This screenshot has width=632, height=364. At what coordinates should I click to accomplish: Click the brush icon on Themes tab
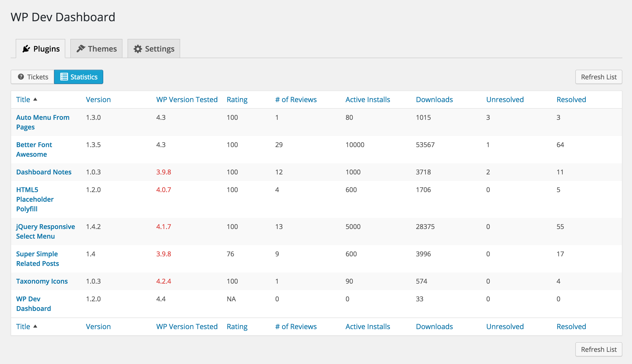point(81,49)
